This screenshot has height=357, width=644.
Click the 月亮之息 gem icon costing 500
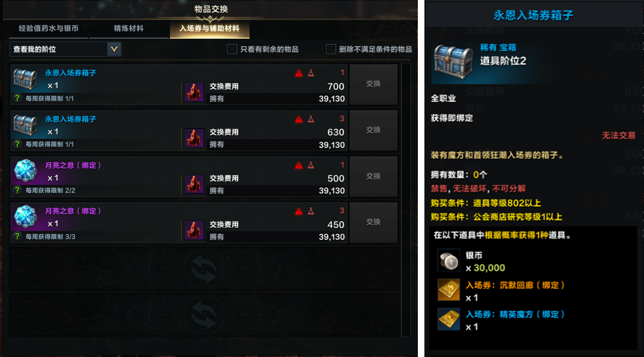(25, 170)
